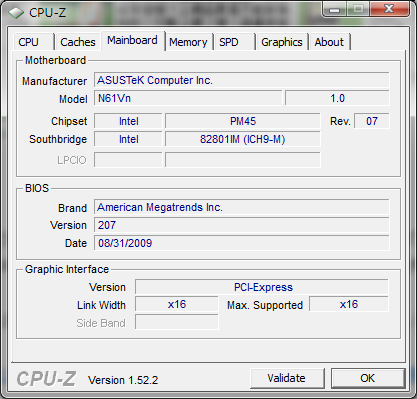Click the Link Width x16 value
Image resolution: width=417 pixels, height=399 pixels.
(x=177, y=304)
